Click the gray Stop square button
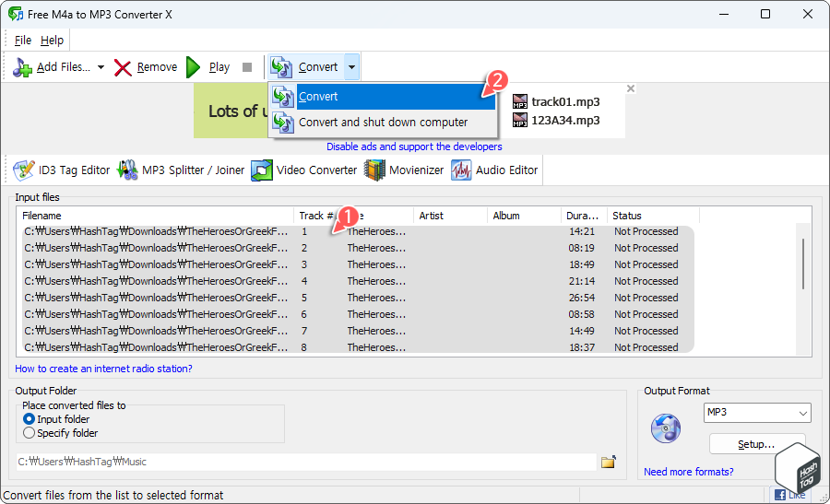Screen dimensions: 830x504 click(246, 67)
